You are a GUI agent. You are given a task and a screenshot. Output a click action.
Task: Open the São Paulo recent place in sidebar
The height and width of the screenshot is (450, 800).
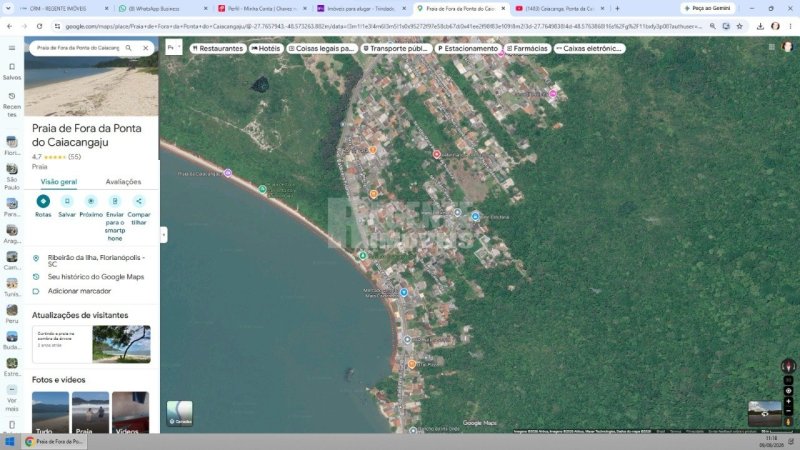[x=12, y=177]
